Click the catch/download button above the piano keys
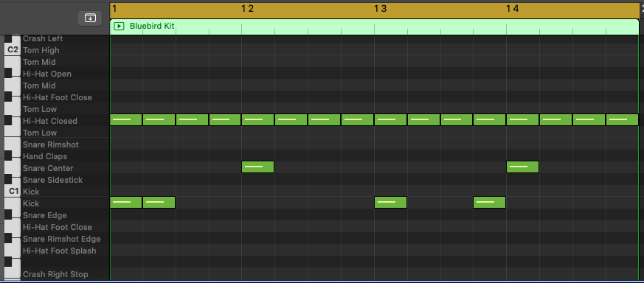The width and height of the screenshot is (644, 283). [x=90, y=18]
